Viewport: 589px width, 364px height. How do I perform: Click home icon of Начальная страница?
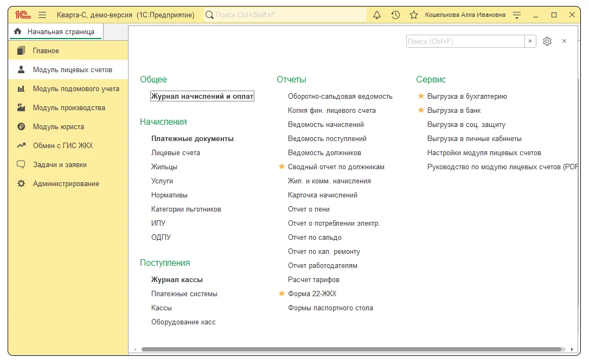18,31
